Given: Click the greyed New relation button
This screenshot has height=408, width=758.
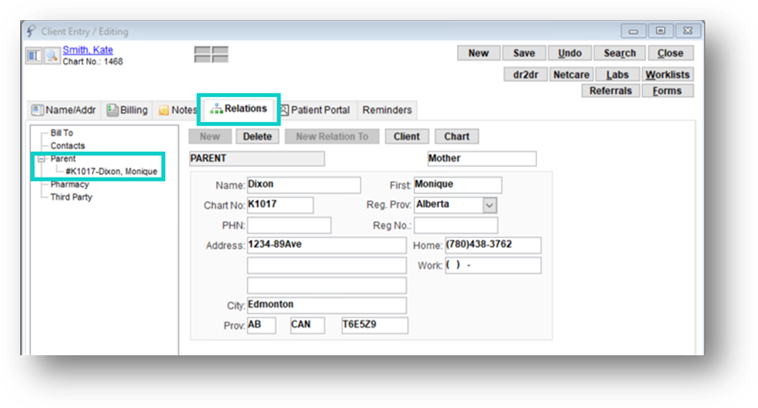Looking at the screenshot, I should [210, 137].
